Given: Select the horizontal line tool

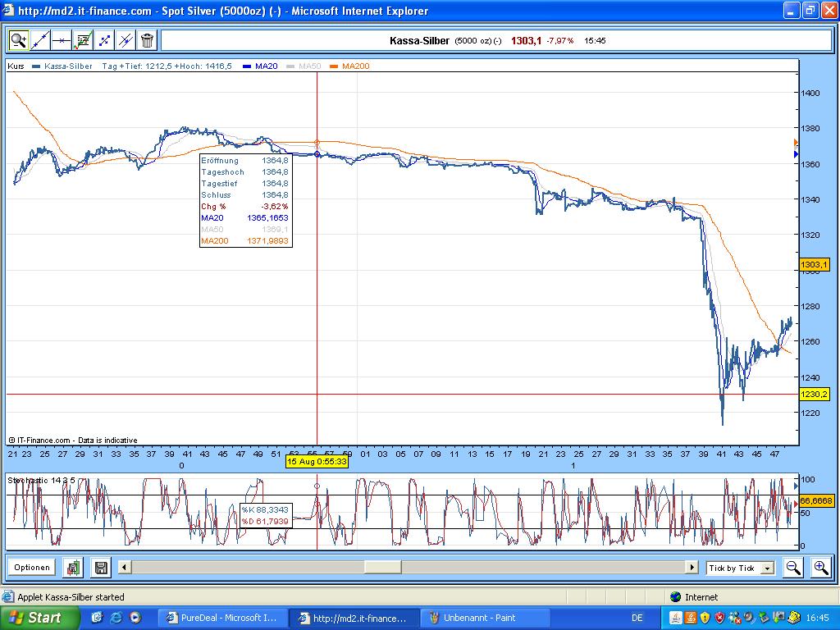Looking at the screenshot, I should point(62,40).
